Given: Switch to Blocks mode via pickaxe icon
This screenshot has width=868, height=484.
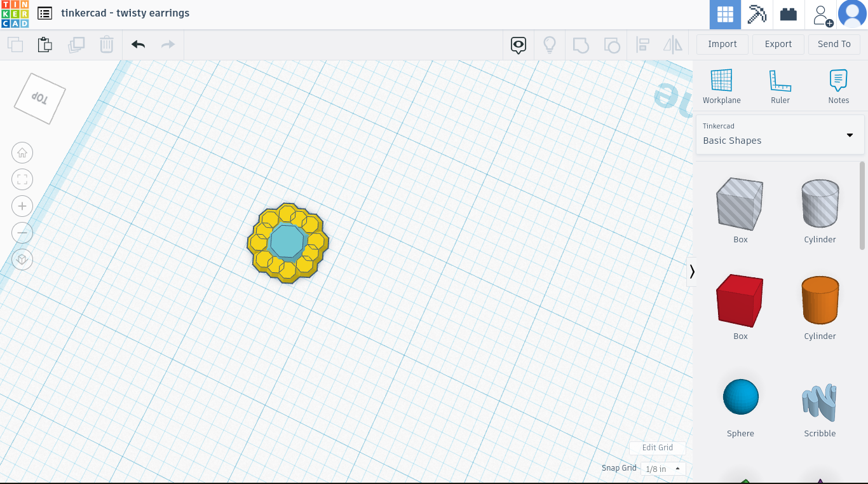Looking at the screenshot, I should click(x=756, y=13).
